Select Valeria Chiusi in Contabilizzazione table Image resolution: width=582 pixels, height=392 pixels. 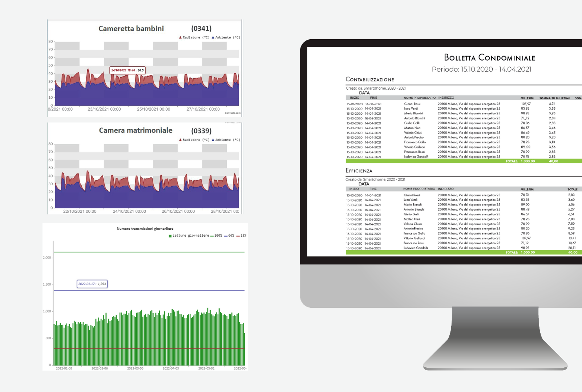[x=413, y=132]
